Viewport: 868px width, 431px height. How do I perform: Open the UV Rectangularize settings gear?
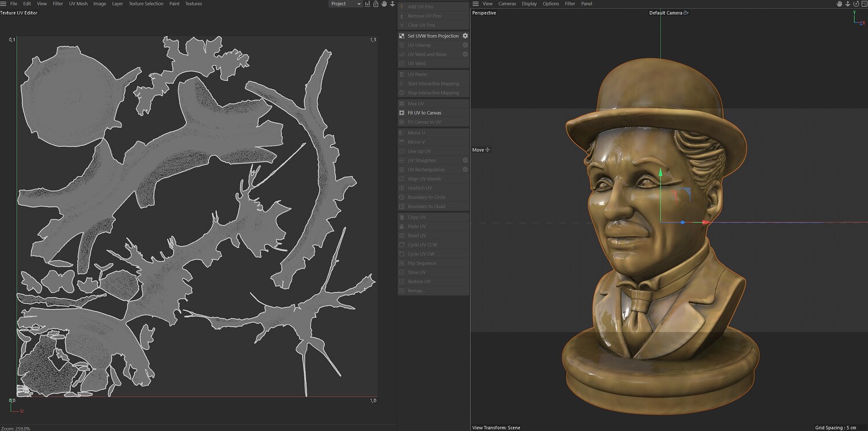465,170
